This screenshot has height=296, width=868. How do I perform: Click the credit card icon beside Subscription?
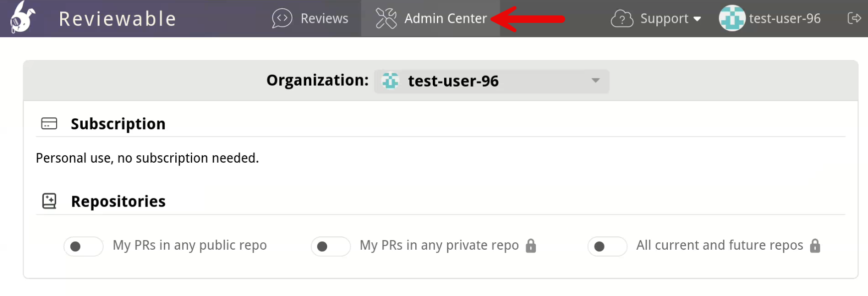tap(49, 123)
